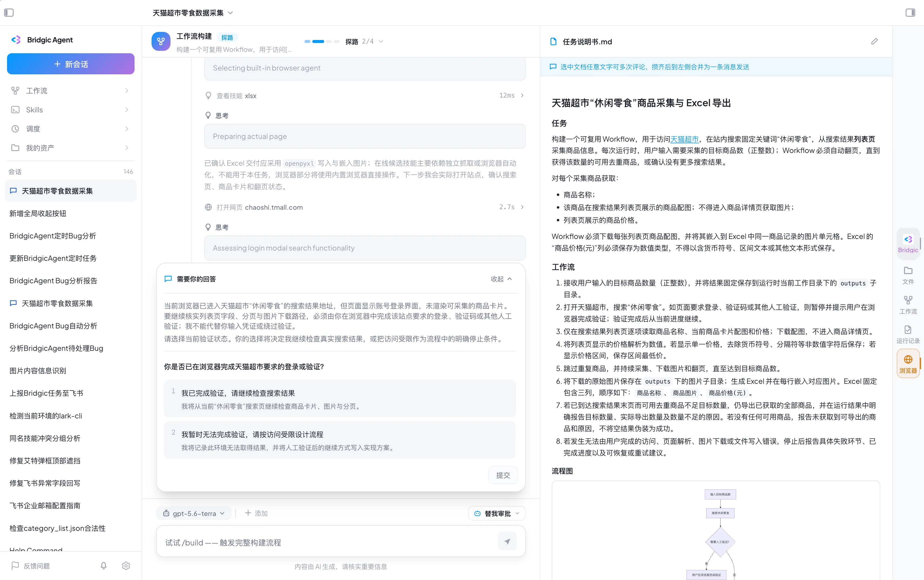Toggle the left sidebar panel icon
The image size is (924, 580).
point(9,13)
